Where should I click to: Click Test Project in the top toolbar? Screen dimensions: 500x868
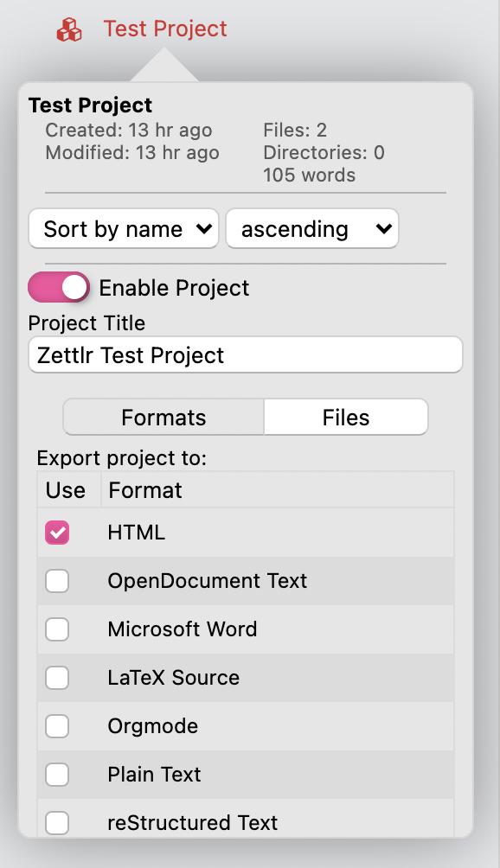[x=164, y=29]
